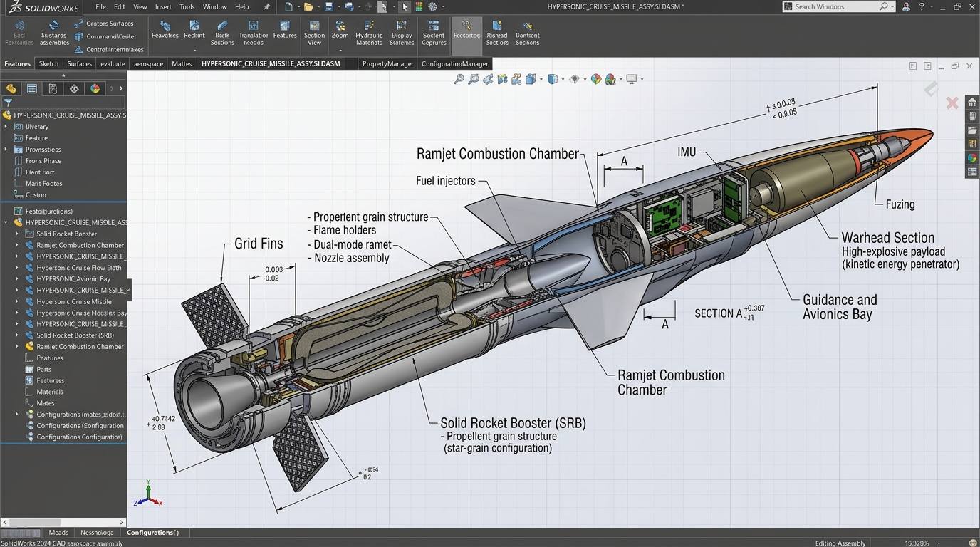Expand the Hypersonic Cruise Flow Doth node
Screen dimensions: 980x547
(17, 268)
